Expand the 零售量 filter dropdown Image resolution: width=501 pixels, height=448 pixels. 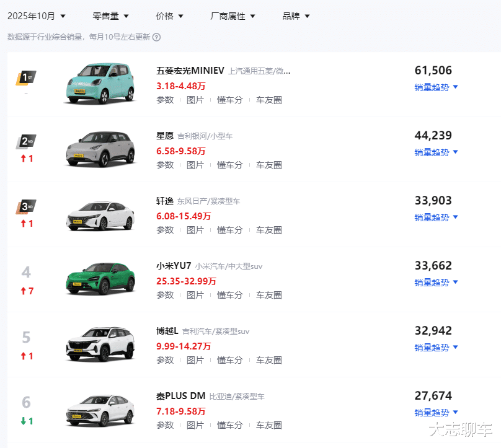tap(111, 16)
